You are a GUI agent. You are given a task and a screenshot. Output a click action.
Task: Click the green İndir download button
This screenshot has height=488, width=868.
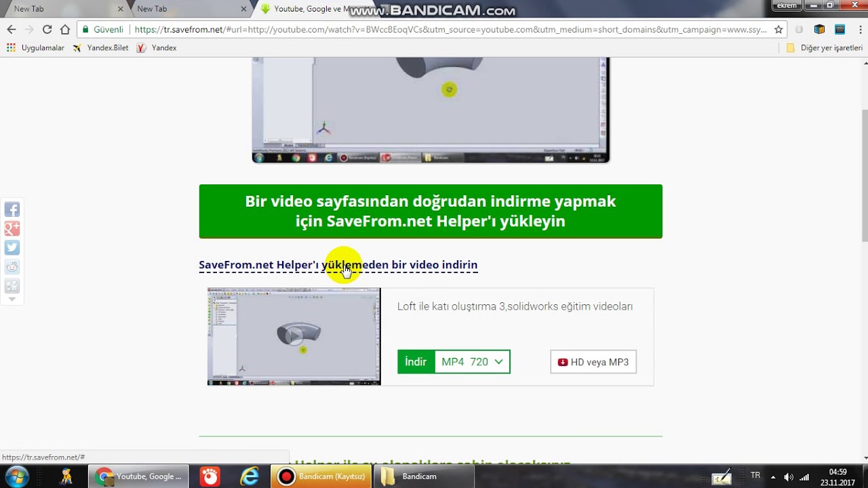pos(416,362)
